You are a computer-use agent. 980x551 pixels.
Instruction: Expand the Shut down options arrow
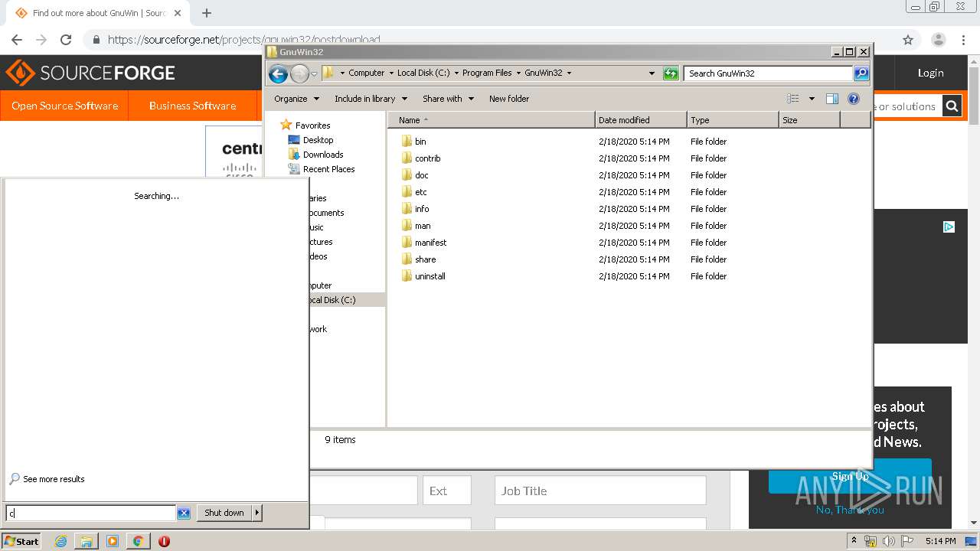[x=257, y=513]
